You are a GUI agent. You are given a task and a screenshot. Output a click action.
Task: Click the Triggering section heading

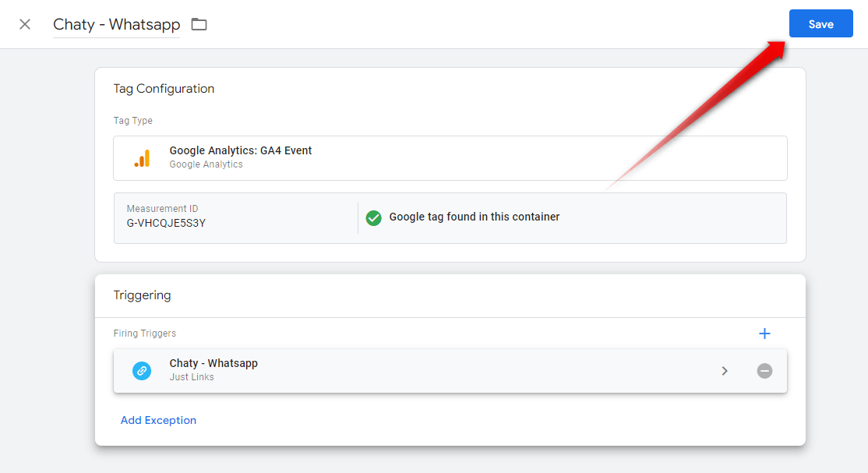[143, 295]
